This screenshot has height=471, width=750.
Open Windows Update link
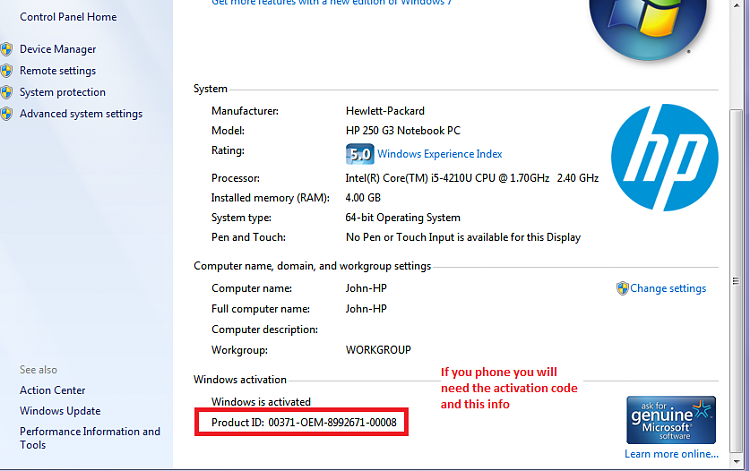60,411
